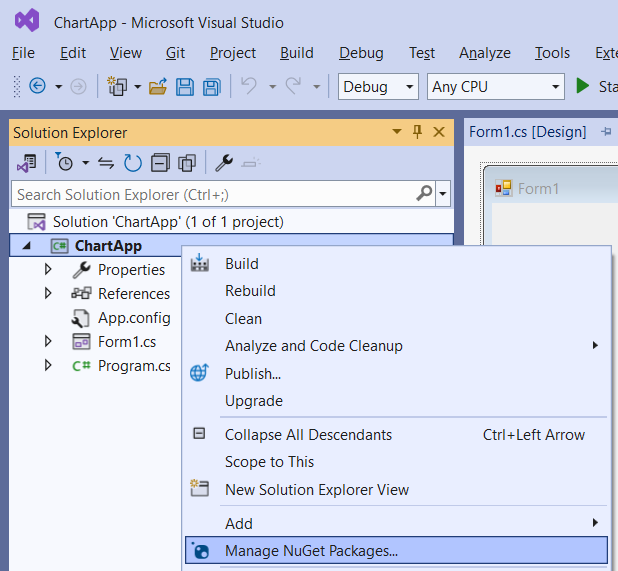Save the current file using disk icon
This screenshot has width=618, height=571.
pos(184,87)
